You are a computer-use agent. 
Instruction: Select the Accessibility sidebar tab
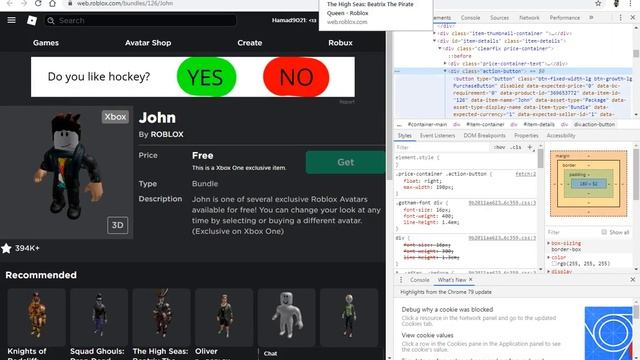click(561, 136)
